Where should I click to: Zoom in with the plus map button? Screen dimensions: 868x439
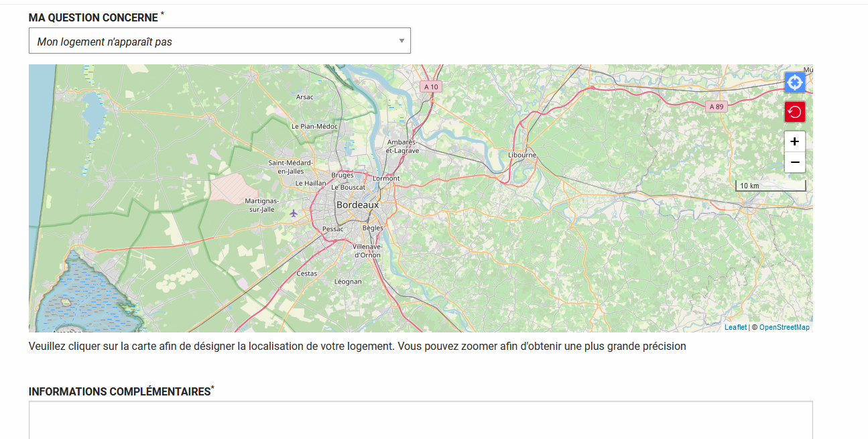[795, 141]
